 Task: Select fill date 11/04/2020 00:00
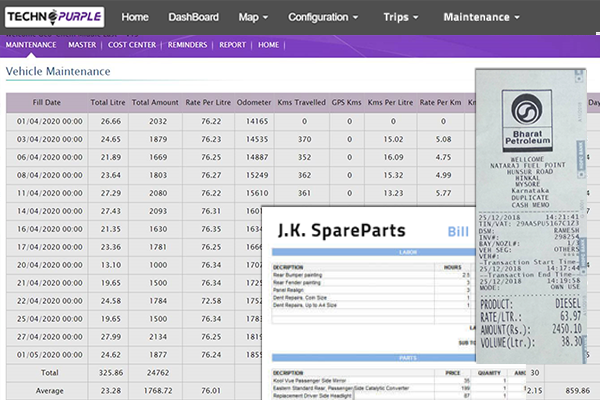pyautogui.click(x=49, y=193)
